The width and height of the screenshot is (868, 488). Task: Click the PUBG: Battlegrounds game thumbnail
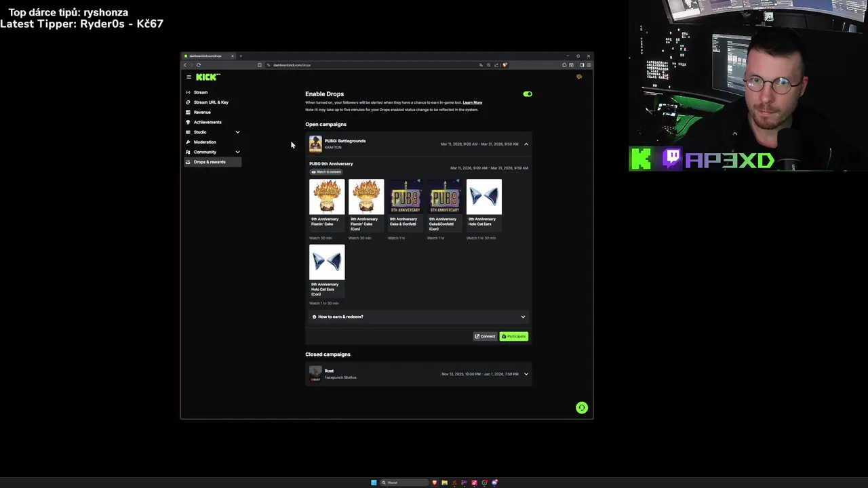coord(315,144)
